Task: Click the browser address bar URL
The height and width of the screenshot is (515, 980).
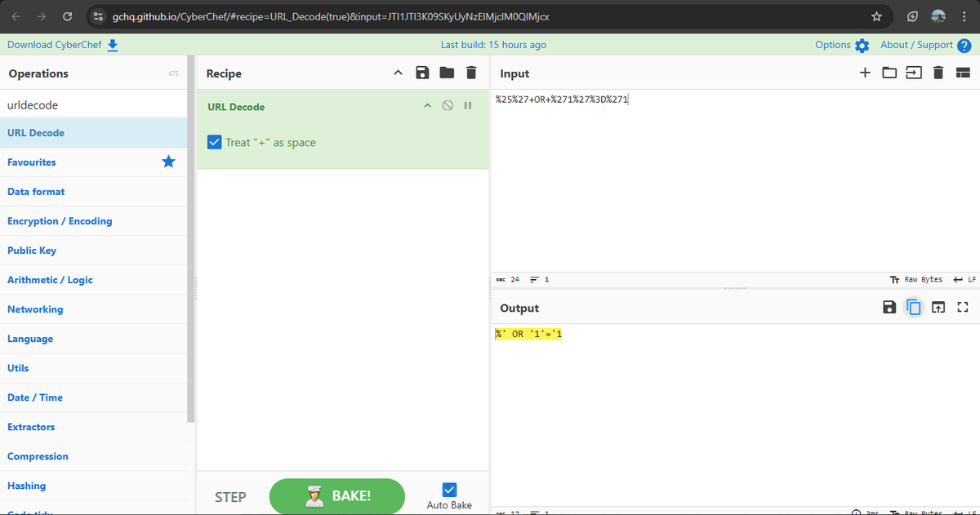Action: click(x=331, y=16)
